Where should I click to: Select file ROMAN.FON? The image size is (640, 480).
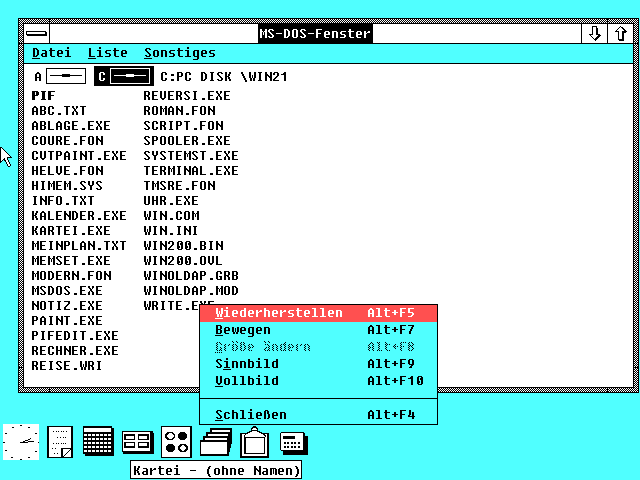(x=180, y=111)
